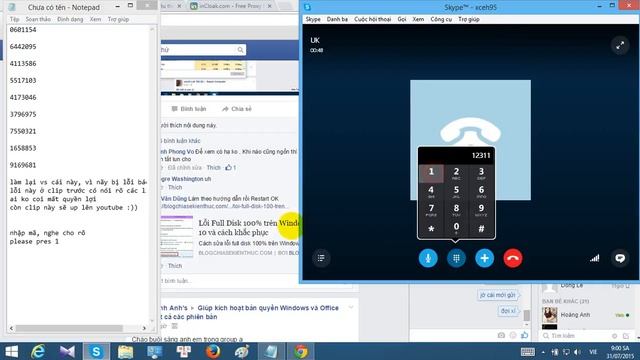This screenshot has height=360, width=640.
Task: Open Tệp menu in Notepad
Action: click(x=15, y=19)
